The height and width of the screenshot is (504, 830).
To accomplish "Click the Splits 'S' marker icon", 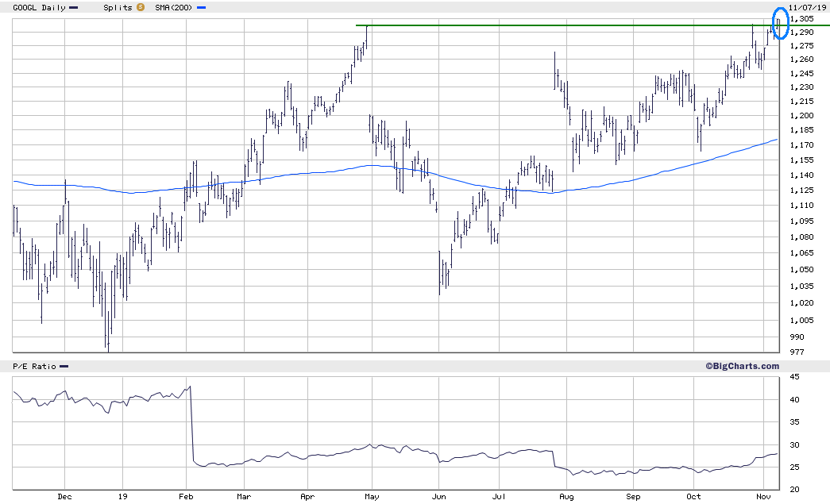I will tap(141, 7).
